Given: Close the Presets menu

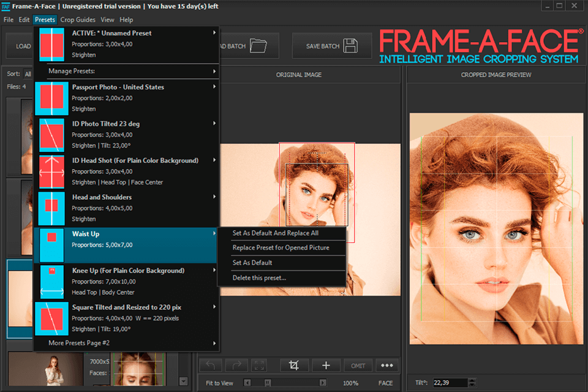Looking at the screenshot, I should [x=45, y=20].
